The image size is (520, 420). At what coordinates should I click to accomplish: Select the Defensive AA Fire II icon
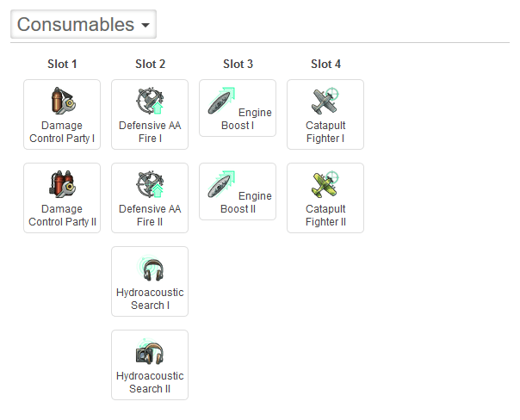tap(150, 185)
